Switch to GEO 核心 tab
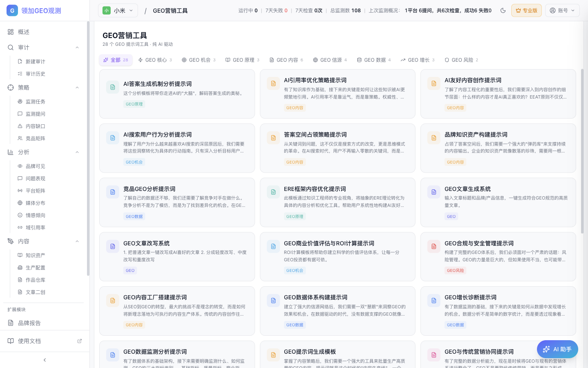588x368 pixels. point(155,60)
